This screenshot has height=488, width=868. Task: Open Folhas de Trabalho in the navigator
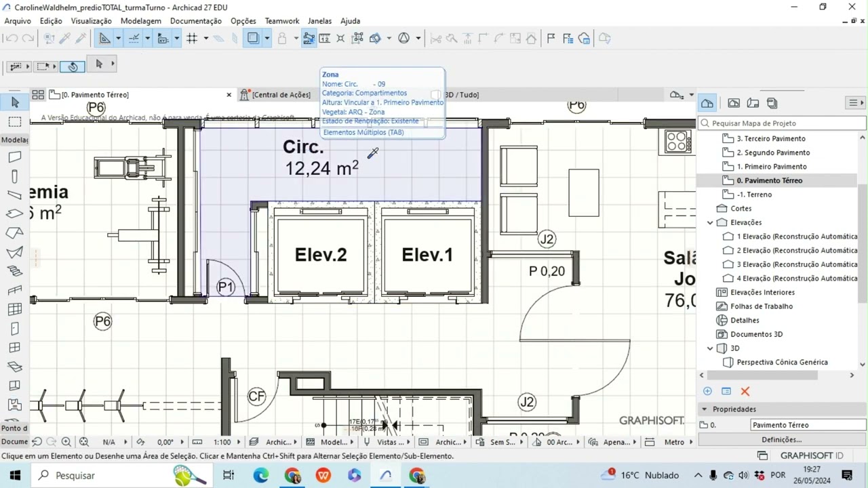(x=761, y=306)
